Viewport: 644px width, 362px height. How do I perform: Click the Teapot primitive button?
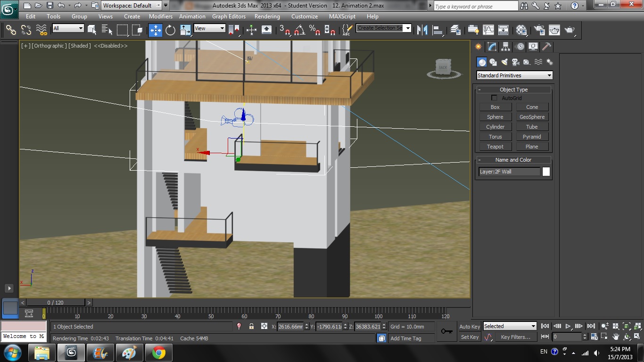pos(495,147)
